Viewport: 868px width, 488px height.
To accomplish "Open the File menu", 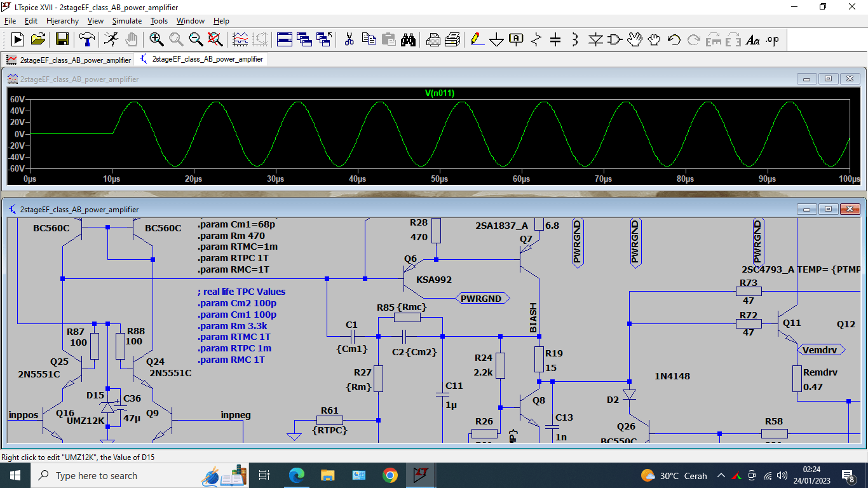I will [x=10, y=21].
